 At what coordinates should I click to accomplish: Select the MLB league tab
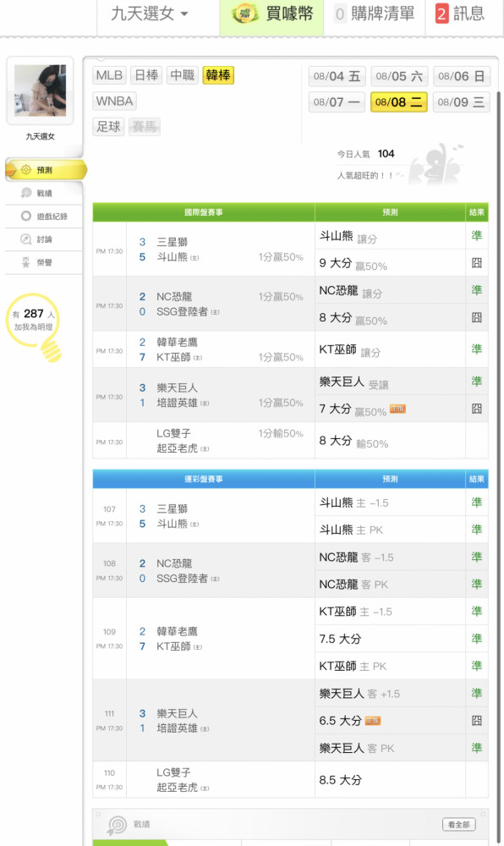pos(109,75)
